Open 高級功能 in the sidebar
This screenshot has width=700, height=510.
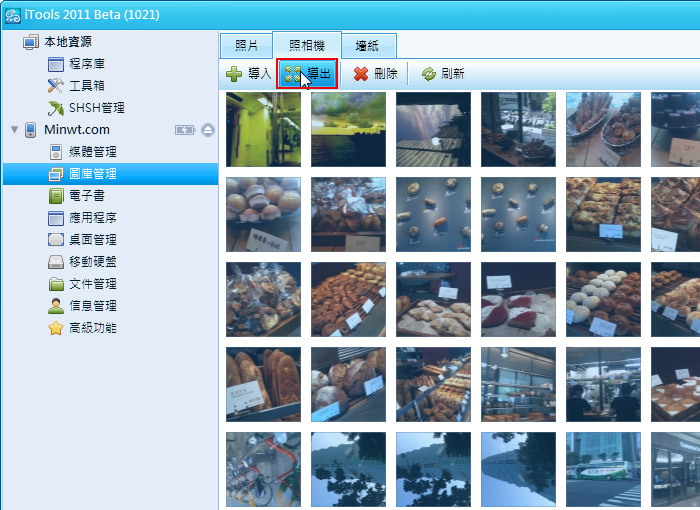point(93,328)
